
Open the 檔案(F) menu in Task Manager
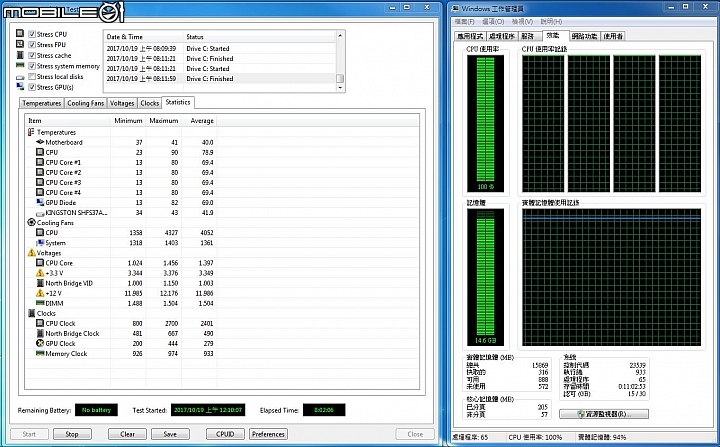tap(464, 22)
